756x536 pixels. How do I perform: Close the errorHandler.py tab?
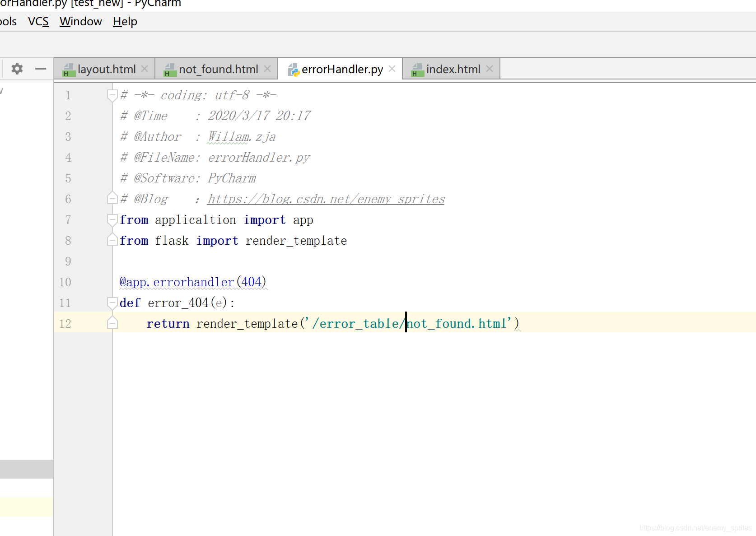coord(392,69)
